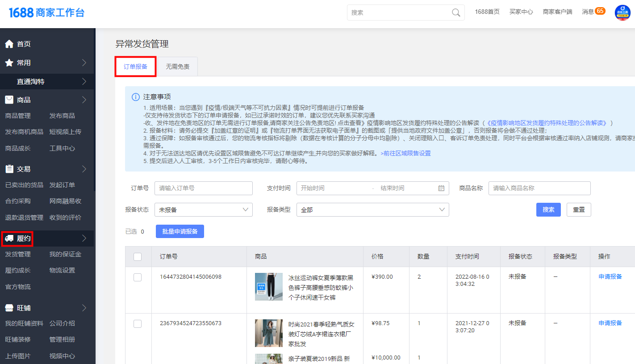Click the star icon beside 常用
Viewport: 635px width, 364px height.
point(9,63)
